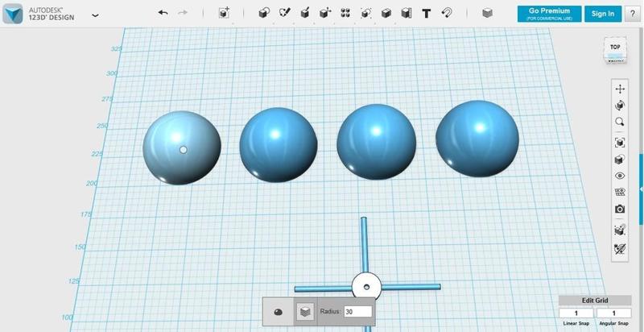Screen dimensions: 644x332
Task: Select the solid box icon beside Radius
Action: (x=304, y=312)
